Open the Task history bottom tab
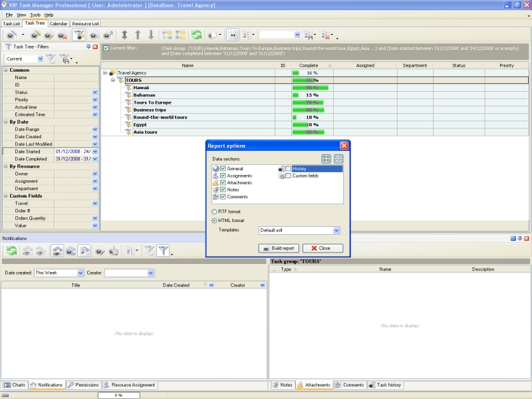Viewport: 532px width, 399px height. pos(386,385)
